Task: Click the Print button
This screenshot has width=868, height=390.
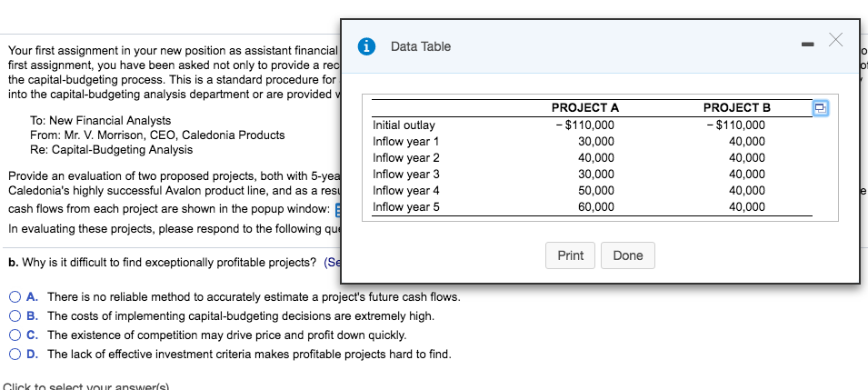Action: tap(570, 255)
